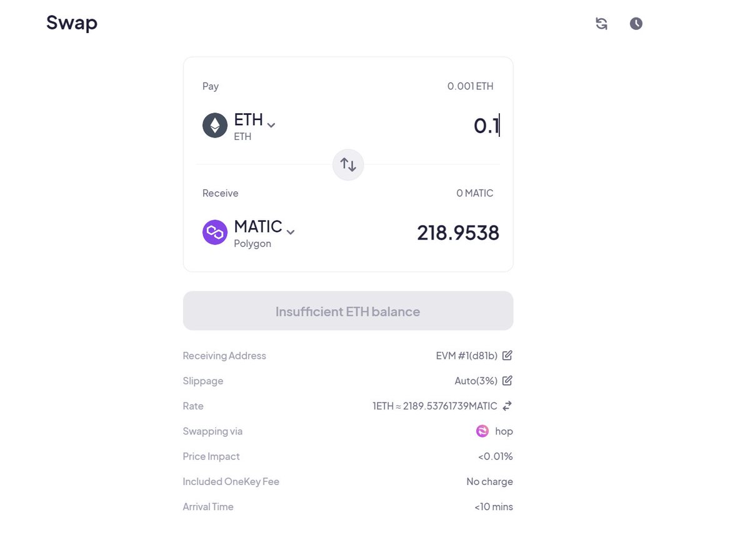Click the <10 mins arrival time
Viewport: 750px width, 560px height.
click(494, 507)
